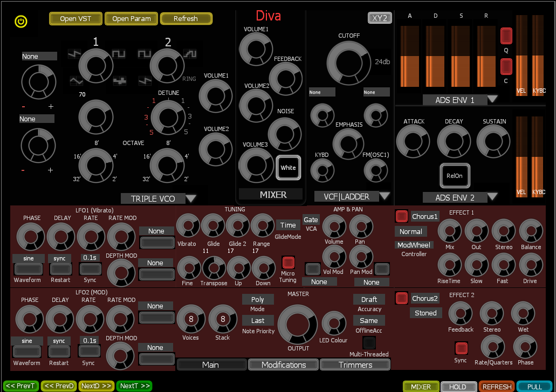Click the master OUTPUT knob

[298, 324]
